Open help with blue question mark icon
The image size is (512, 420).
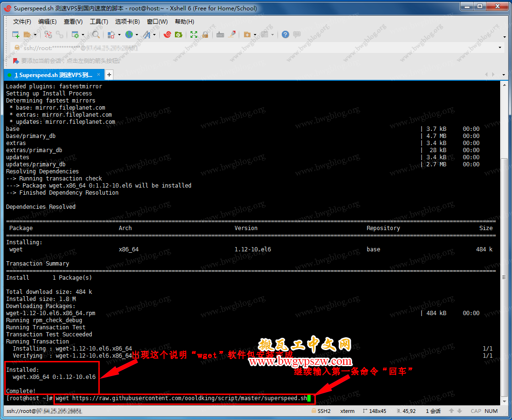286,34
